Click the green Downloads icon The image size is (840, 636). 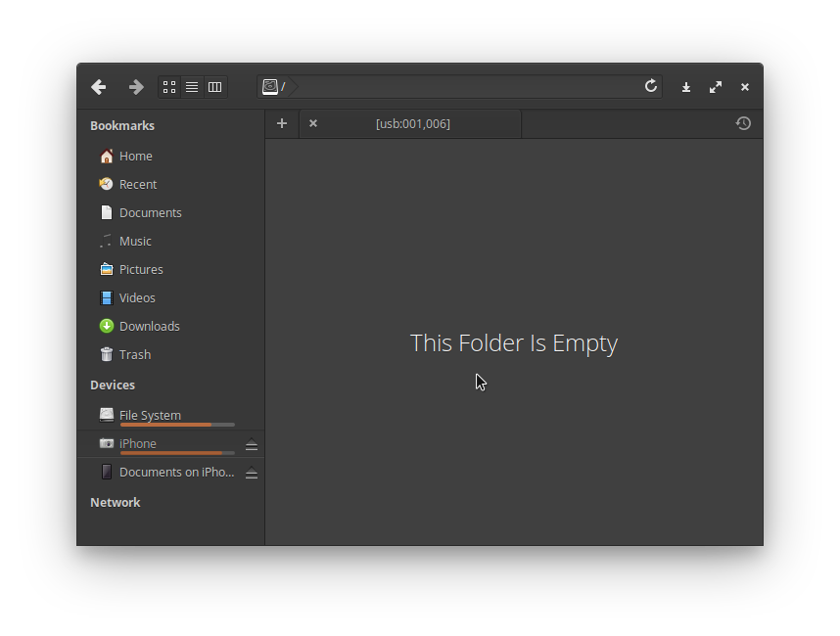pyautogui.click(x=107, y=326)
